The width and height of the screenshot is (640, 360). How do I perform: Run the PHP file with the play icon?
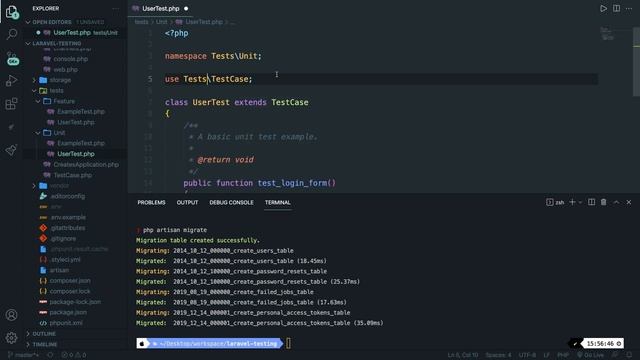pyautogui.click(x=603, y=9)
